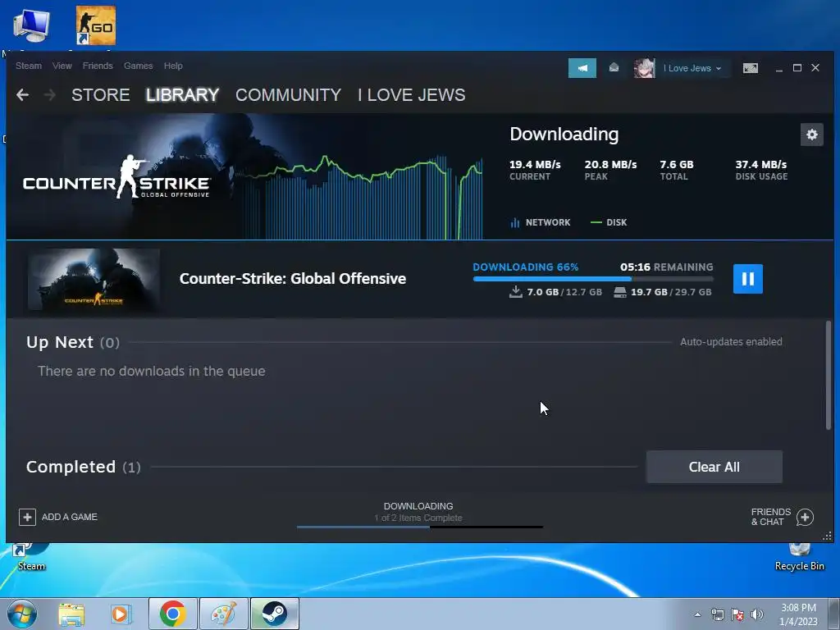Navigate to the LIBRARY tab
This screenshot has width=840, height=630.
point(183,95)
